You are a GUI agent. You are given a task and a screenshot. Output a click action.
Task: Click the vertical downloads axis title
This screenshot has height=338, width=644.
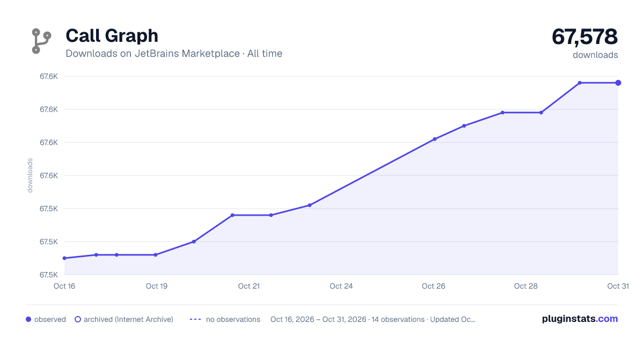click(x=30, y=175)
